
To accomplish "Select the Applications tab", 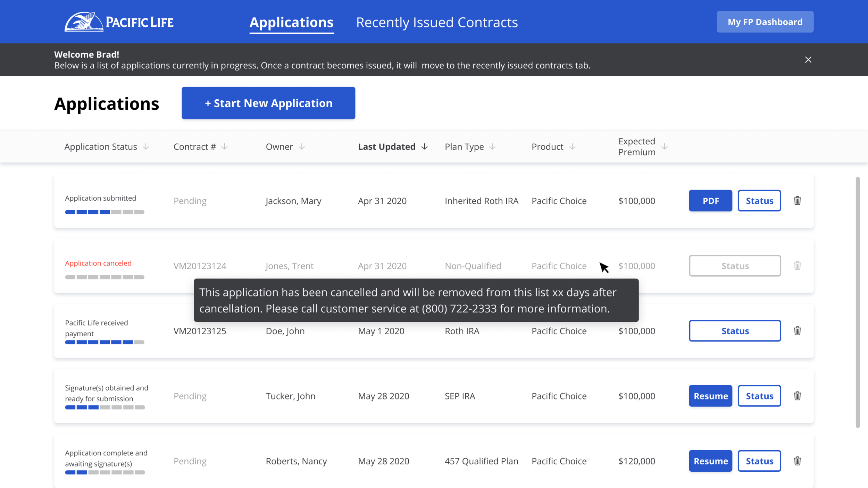I will [291, 22].
